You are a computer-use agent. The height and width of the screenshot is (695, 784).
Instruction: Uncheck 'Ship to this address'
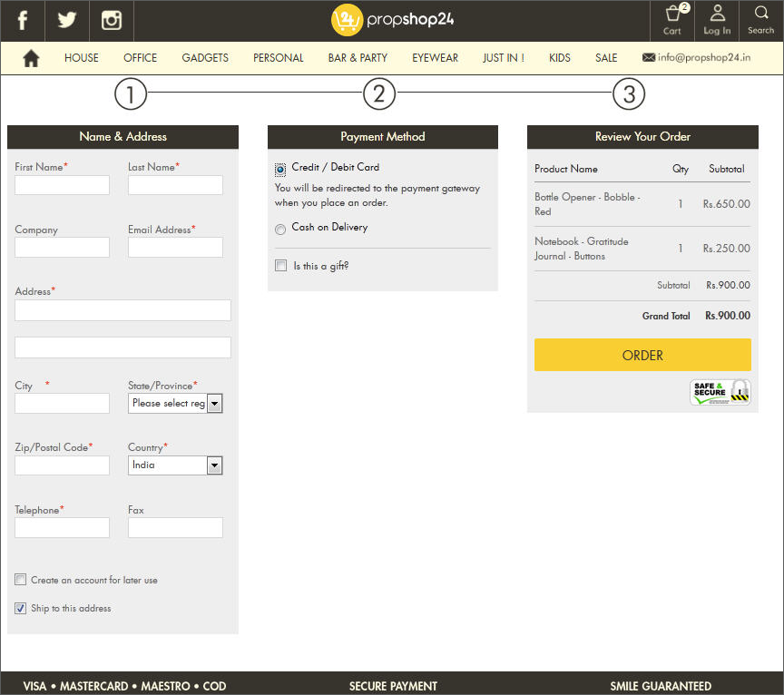(x=21, y=608)
